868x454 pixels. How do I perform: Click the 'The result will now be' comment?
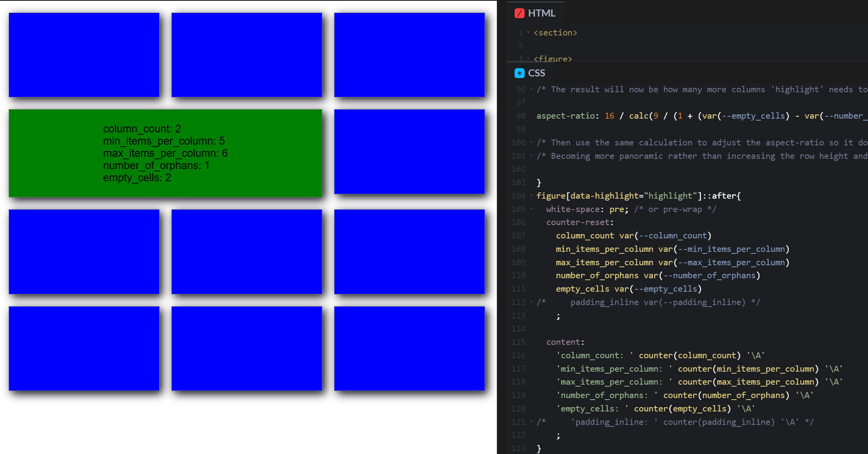(x=701, y=89)
